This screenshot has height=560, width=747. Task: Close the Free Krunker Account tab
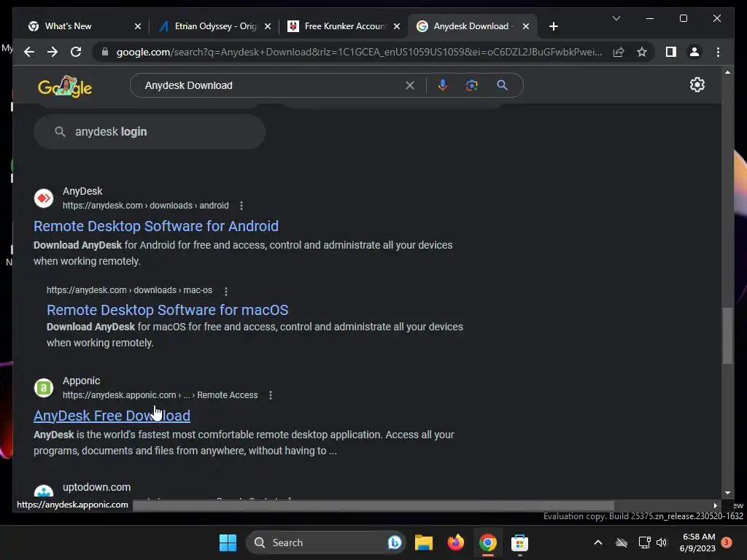396,26
